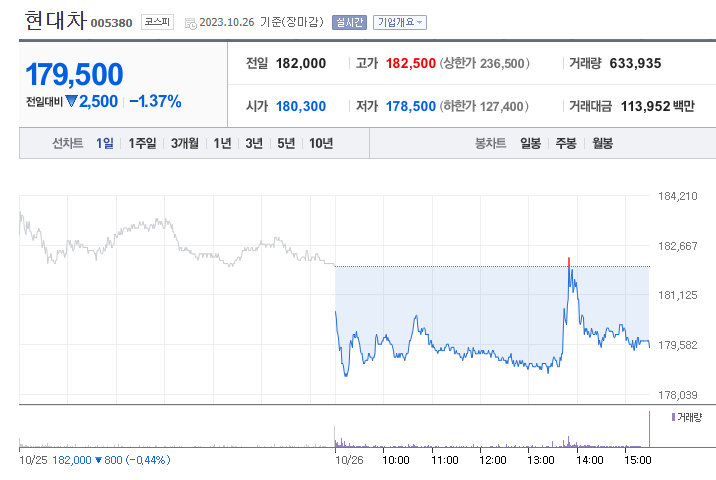The image size is (716, 480).
Task: Select the 1주일 line chart tab
Action: 142,143
